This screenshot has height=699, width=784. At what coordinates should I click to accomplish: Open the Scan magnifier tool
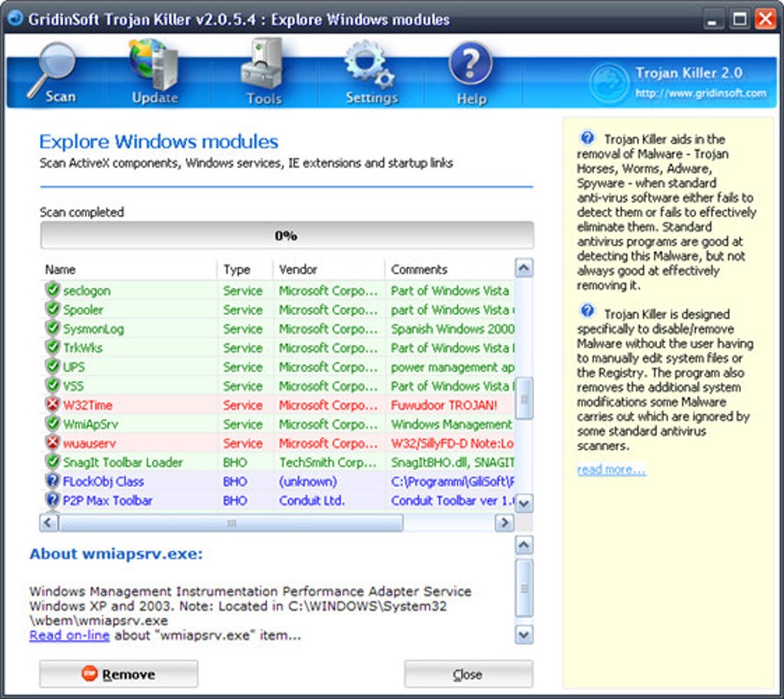[x=52, y=72]
